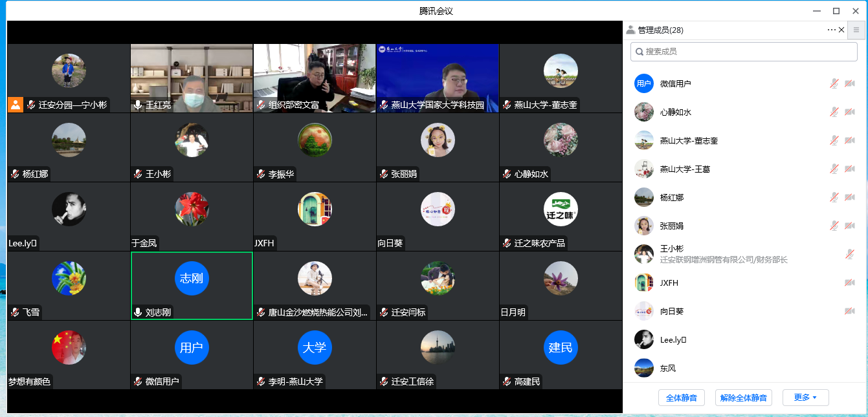Click muted mic icon for 杨红娜 in member list

pos(835,197)
